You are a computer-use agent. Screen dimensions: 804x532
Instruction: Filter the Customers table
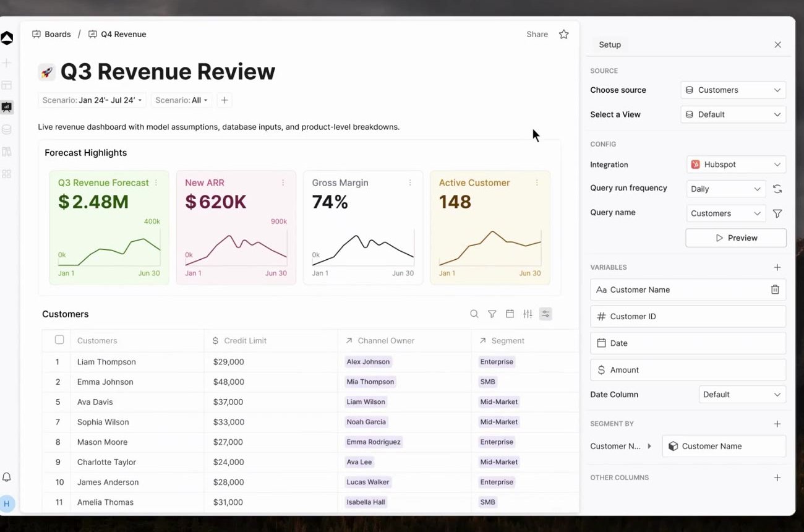tap(492, 314)
